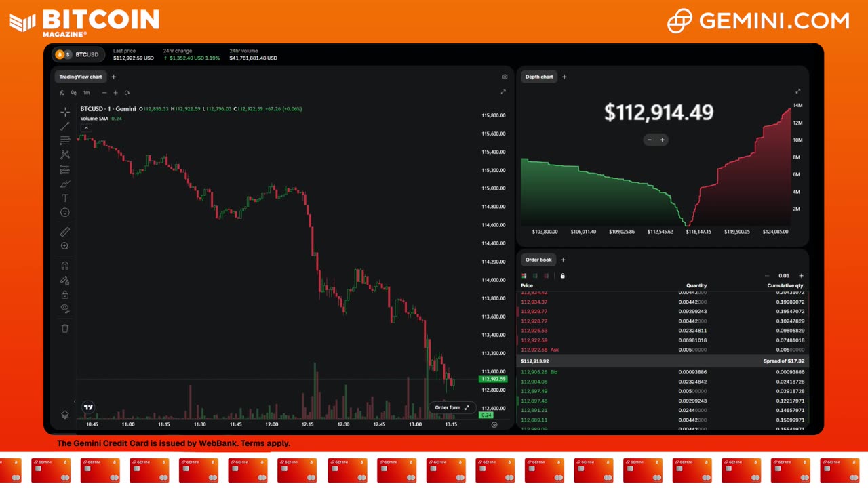
Task: Open the forecasting and position tools
Action: [65, 169]
